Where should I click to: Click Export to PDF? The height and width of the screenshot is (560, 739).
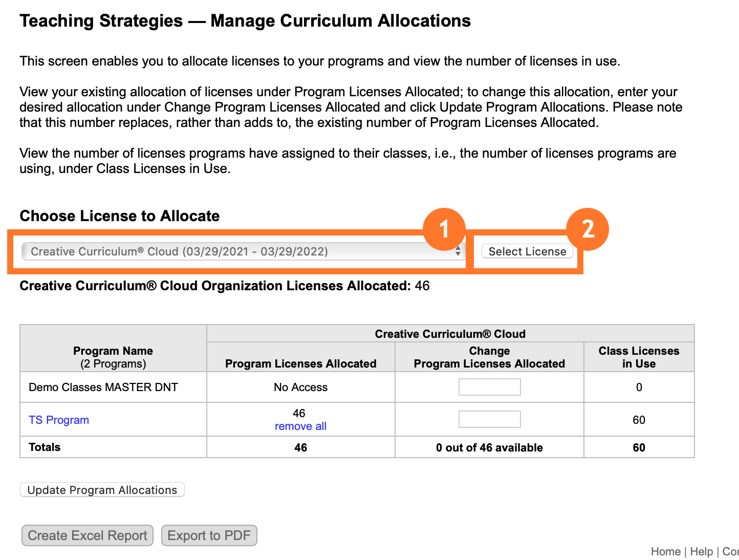click(x=209, y=535)
